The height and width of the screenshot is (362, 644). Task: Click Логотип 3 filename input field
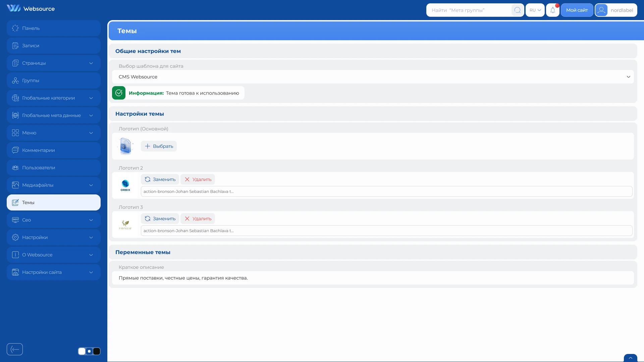386,231
